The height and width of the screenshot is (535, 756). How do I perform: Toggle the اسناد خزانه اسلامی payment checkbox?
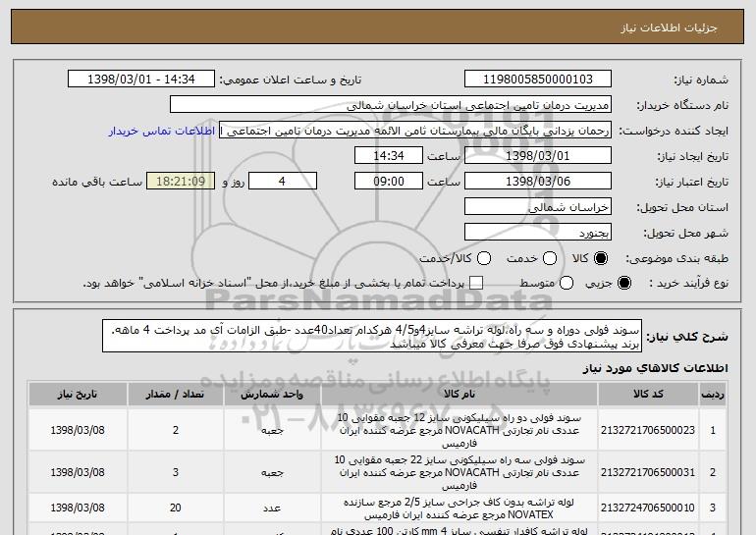[476, 283]
